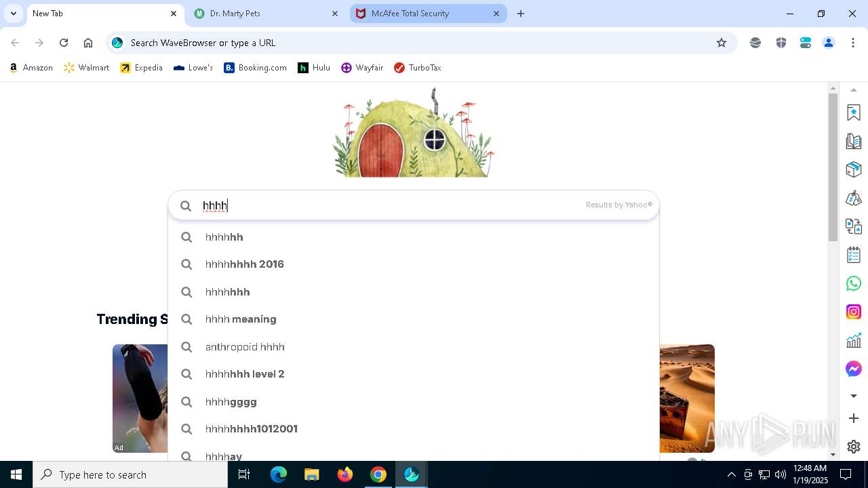Open Messenger in the sidebar
868x488 pixels.
[x=854, y=369]
